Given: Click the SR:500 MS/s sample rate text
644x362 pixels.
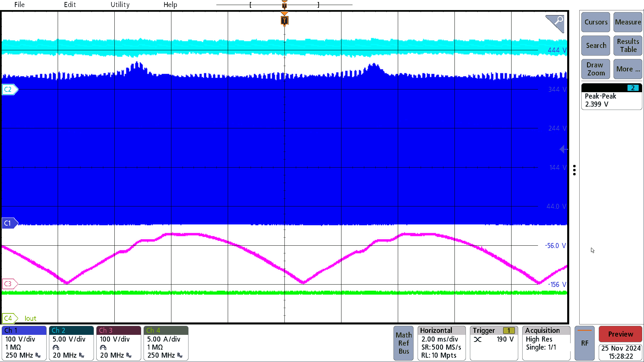Looking at the screenshot, I should pos(441,347).
